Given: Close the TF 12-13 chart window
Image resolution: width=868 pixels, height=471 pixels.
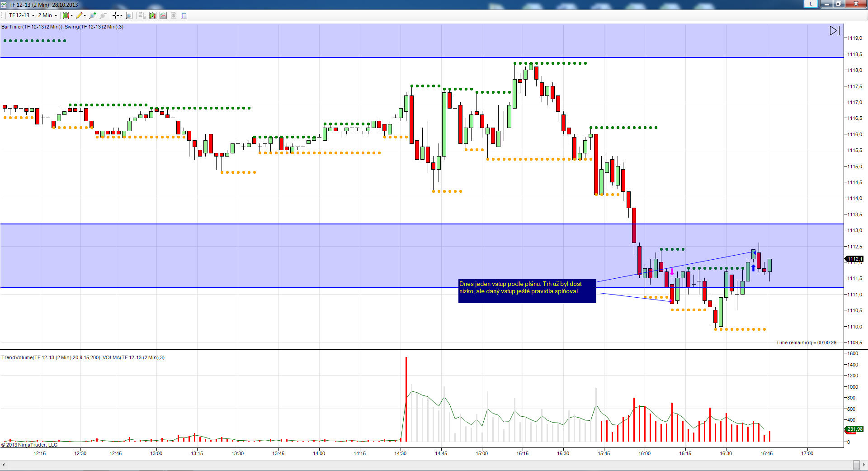Looking at the screenshot, I should tap(856, 4).
